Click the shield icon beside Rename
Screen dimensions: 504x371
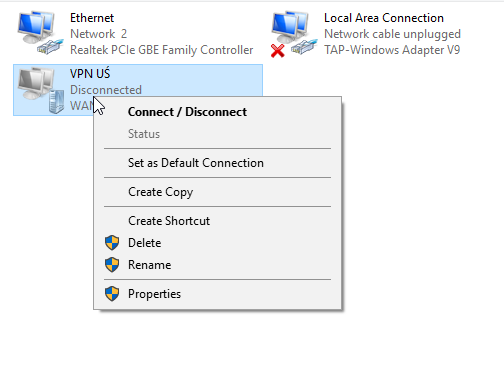click(112, 265)
